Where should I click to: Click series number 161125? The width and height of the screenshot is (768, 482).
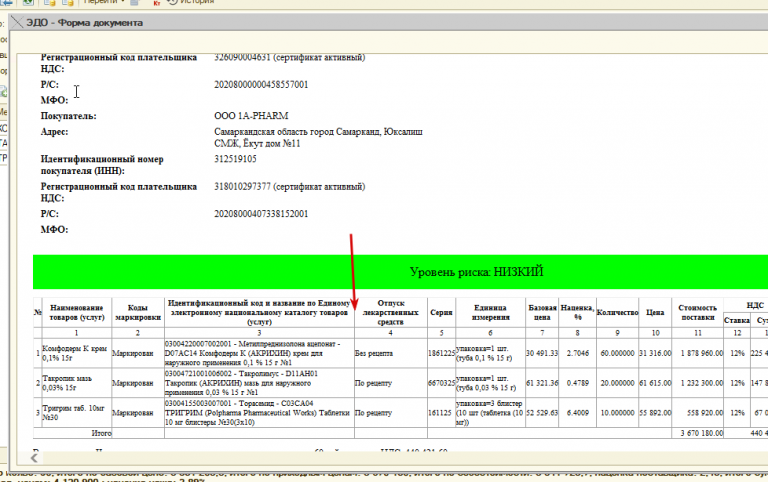coord(440,413)
